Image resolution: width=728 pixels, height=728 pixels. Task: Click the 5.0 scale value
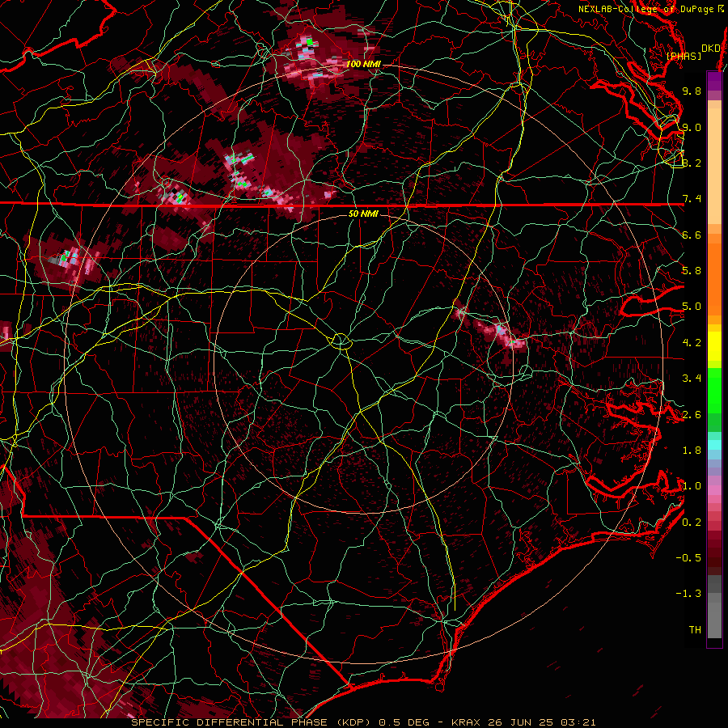coord(692,307)
